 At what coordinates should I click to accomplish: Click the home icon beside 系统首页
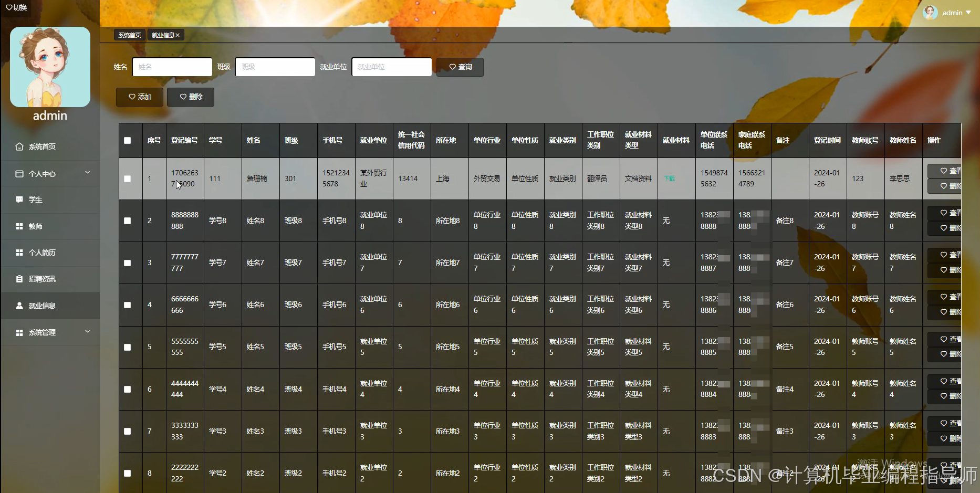click(x=19, y=146)
